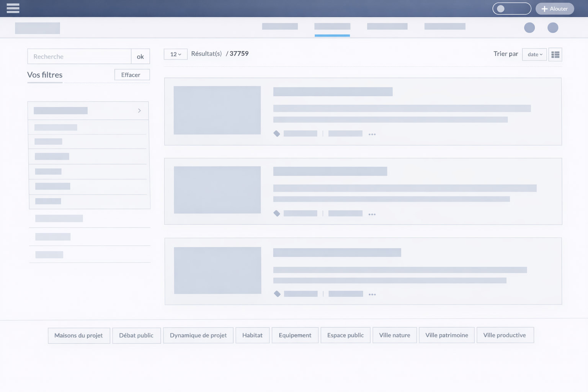Open the results-per-page dropdown showing 12
Viewport: 588px width, 392px height.
[x=175, y=54]
